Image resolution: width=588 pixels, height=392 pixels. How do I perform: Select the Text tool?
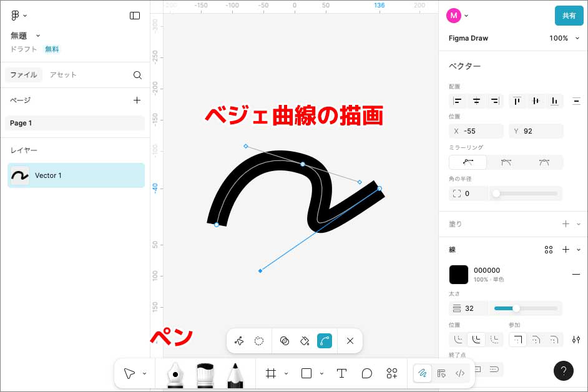click(341, 373)
